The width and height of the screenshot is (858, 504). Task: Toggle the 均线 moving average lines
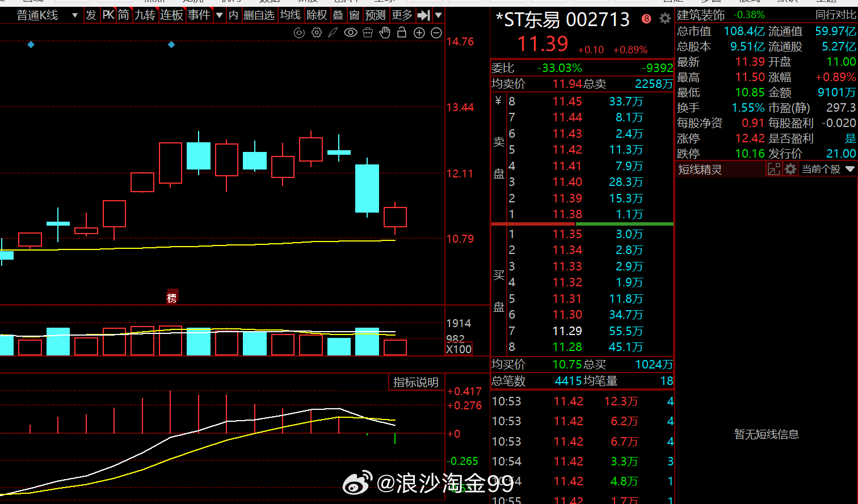290,15
